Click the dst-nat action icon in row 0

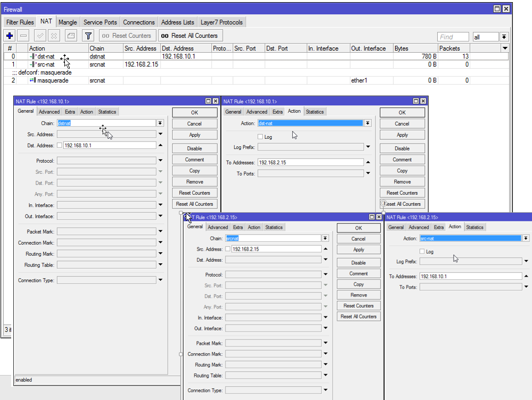(33, 56)
